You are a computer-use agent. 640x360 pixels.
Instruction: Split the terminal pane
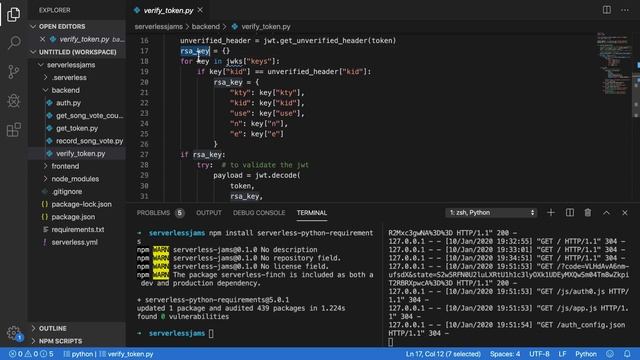coord(569,213)
